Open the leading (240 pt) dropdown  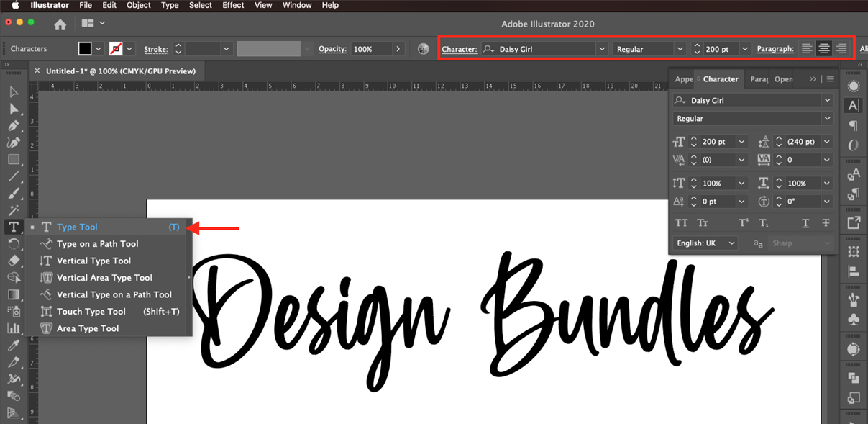[827, 142]
